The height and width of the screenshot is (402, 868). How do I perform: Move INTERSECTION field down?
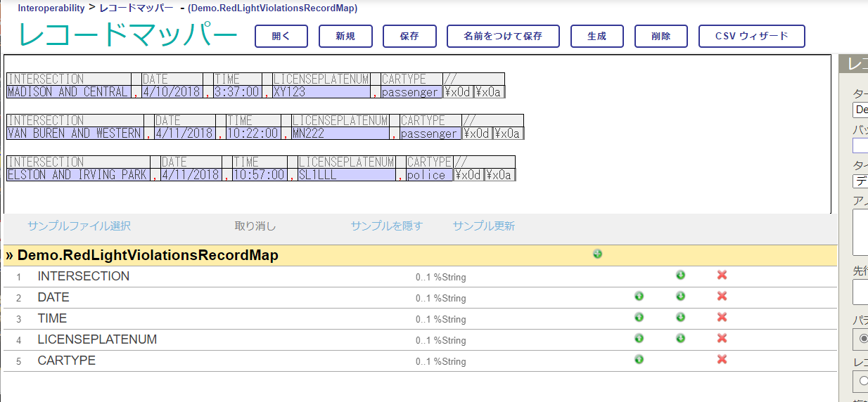pyautogui.click(x=680, y=275)
